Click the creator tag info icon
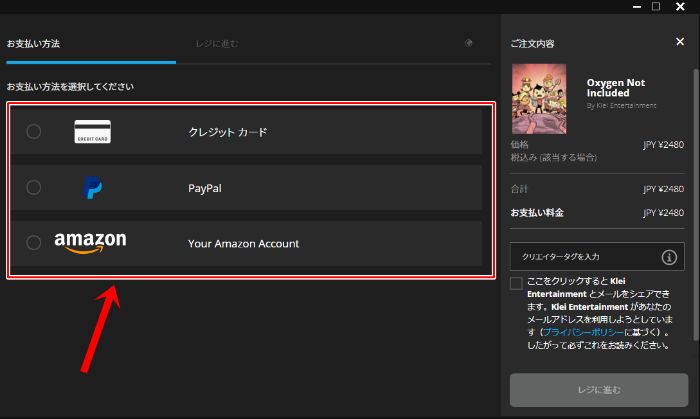The width and height of the screenshot is (700, 419). (x=669, y=257)
